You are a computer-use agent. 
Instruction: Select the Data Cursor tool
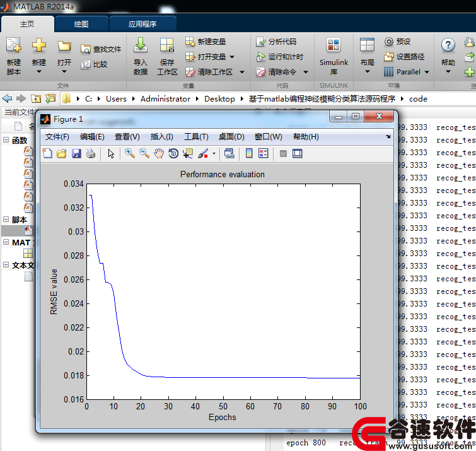pyautogui.click(x=188, y=153)
